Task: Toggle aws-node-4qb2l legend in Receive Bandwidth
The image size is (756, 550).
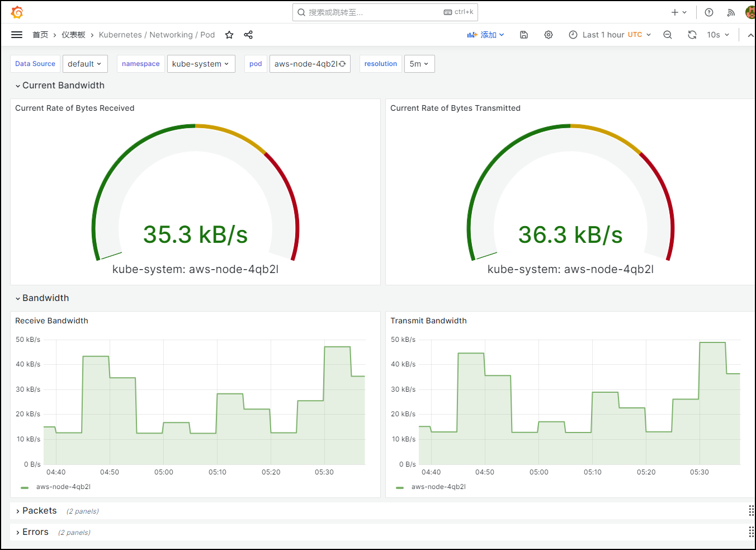Action: [63, 487]
